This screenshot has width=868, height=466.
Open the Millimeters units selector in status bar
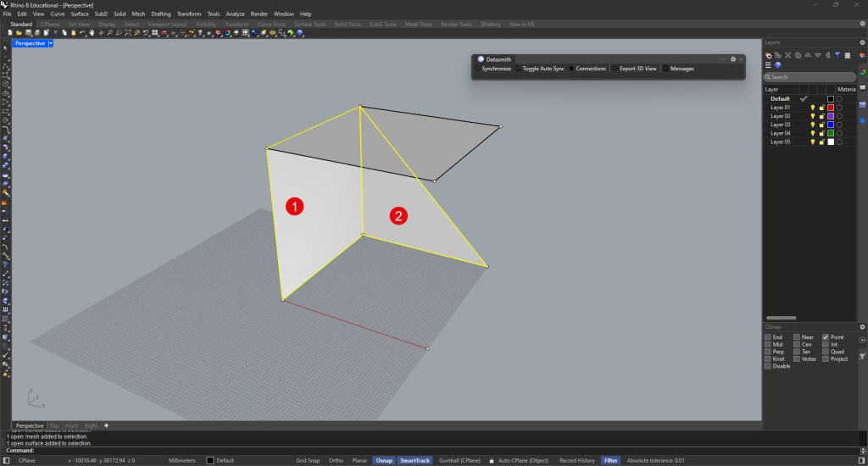pyautogui.click(x=182, y=460)
